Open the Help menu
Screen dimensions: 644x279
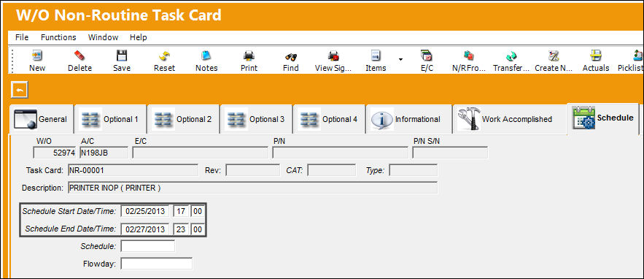tap(139, 37)
